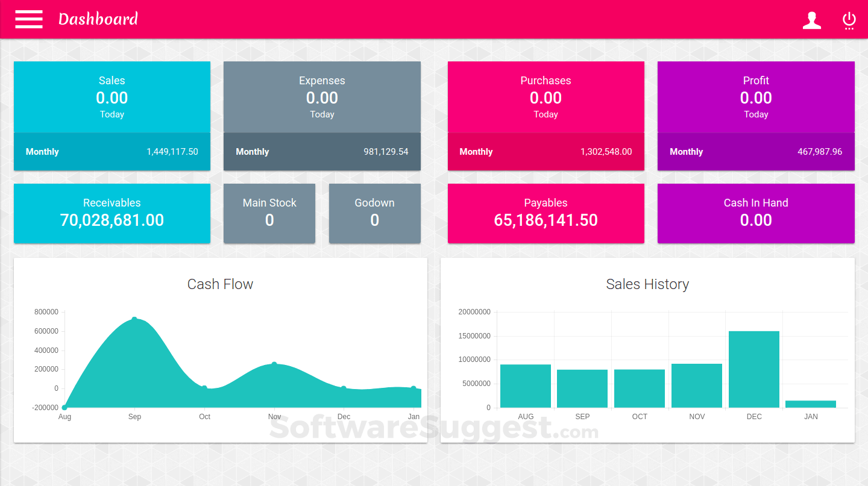
Task: Open the Profit summary card
Action: tap(755, 96)
